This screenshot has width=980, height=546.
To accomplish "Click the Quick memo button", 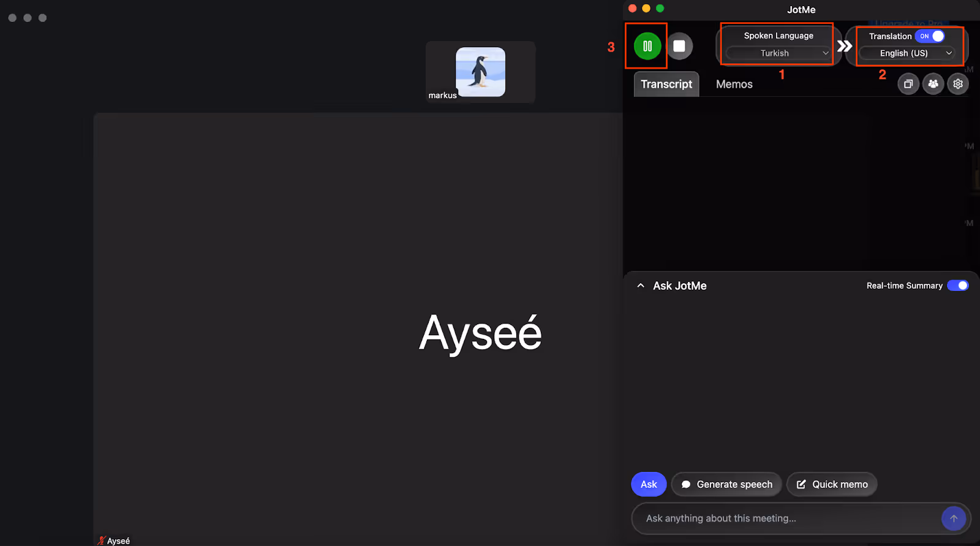I will click(x=832, y=484).
